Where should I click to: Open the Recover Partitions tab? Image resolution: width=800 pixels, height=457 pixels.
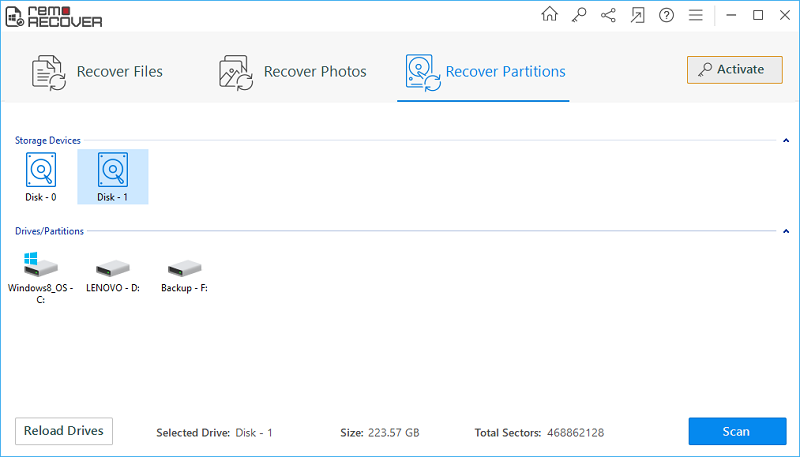(485, 72)
